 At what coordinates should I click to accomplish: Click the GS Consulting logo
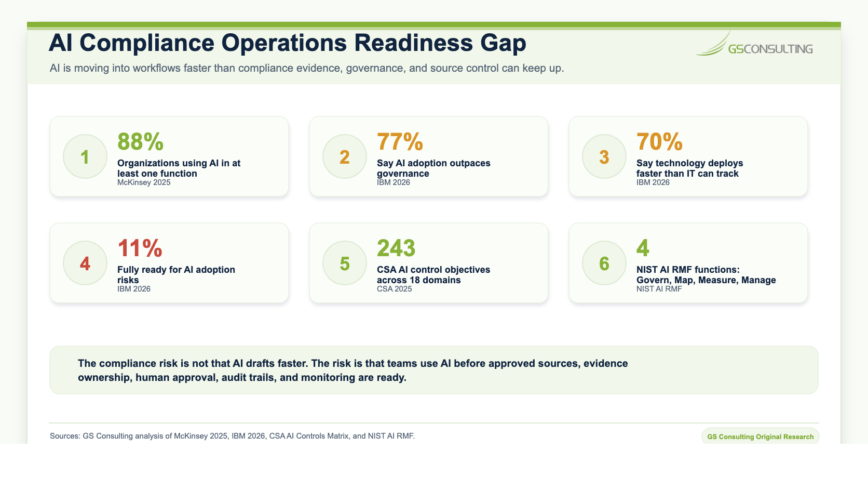754,44
